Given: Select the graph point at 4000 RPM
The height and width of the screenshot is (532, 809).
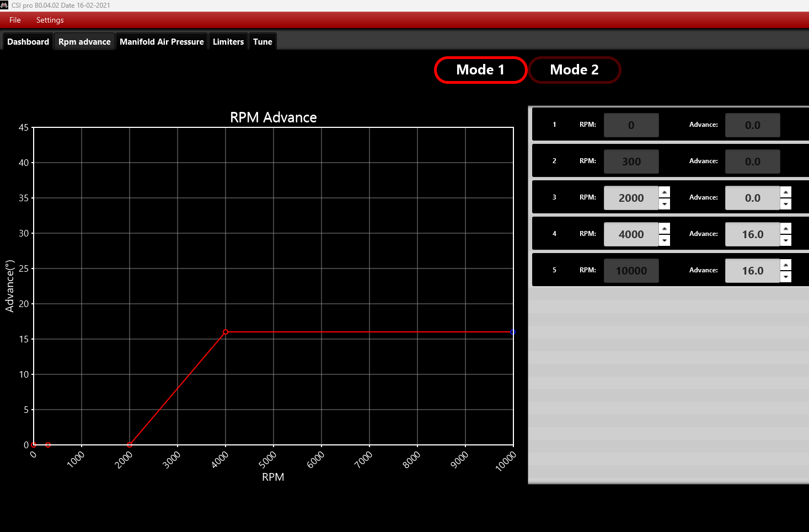Looking at the screenshot, I should click(x=226, y=332).
